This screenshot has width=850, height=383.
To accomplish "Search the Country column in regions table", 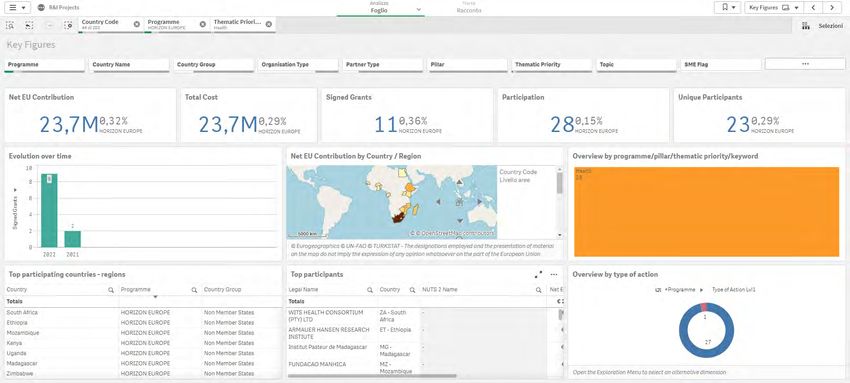I will pos(111,290).
